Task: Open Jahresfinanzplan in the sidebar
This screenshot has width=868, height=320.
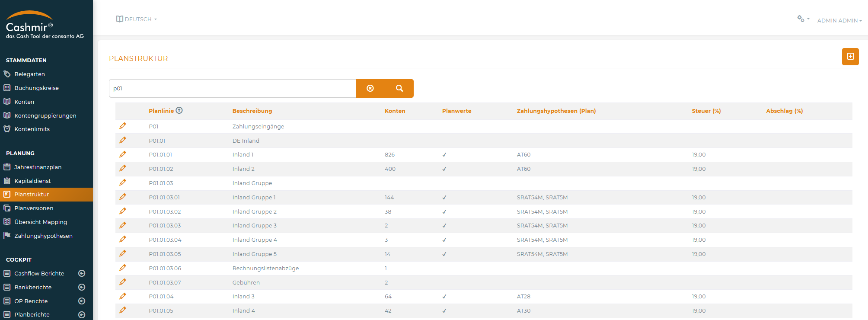Action: [x=38, y=167]
